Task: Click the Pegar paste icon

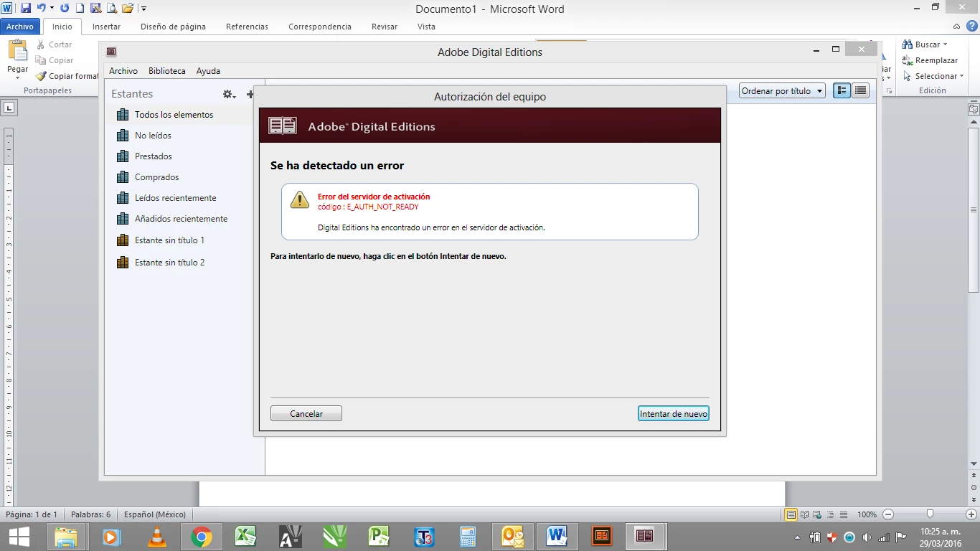Action: click(17, 51)
